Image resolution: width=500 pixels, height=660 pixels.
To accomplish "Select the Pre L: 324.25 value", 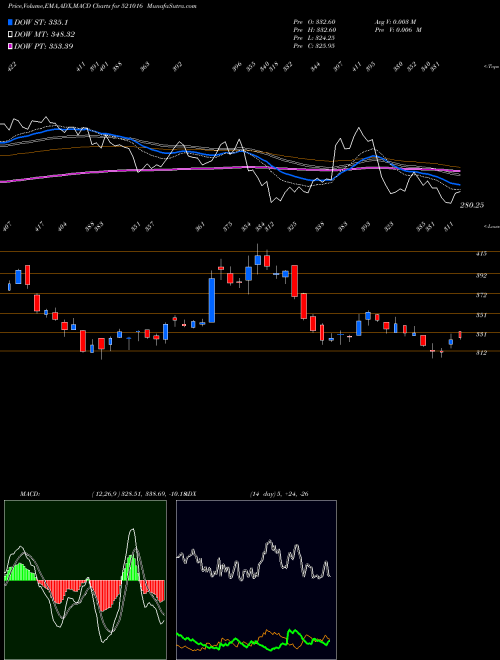I will coord(314,38).
